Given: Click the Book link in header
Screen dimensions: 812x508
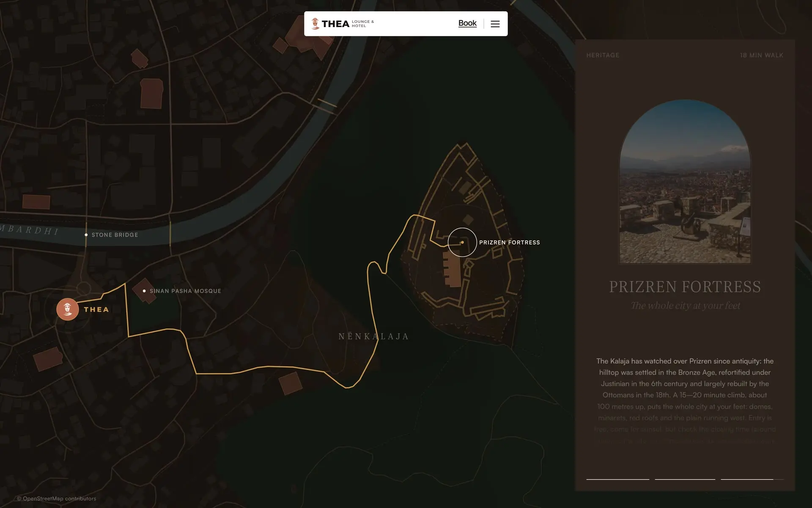Looking at the screenshot, I should point(467,23).
